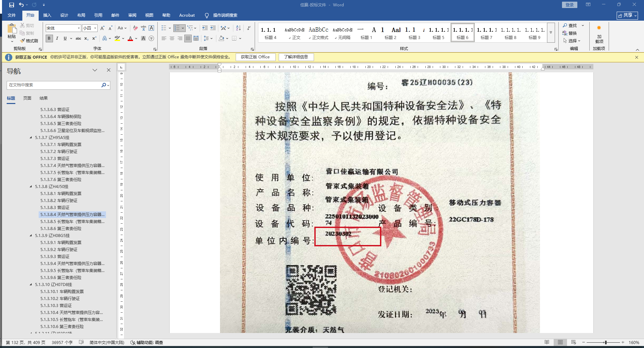Toggle distributed alignment
644x348 pixels.
196,38
